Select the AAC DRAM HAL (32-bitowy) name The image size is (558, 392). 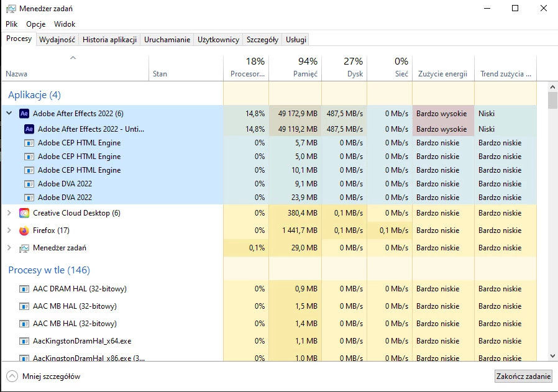point(80,289)
